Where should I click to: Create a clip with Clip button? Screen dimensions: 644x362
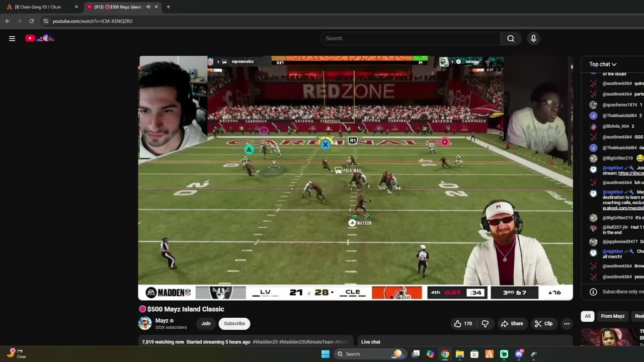tap(543, 324)
